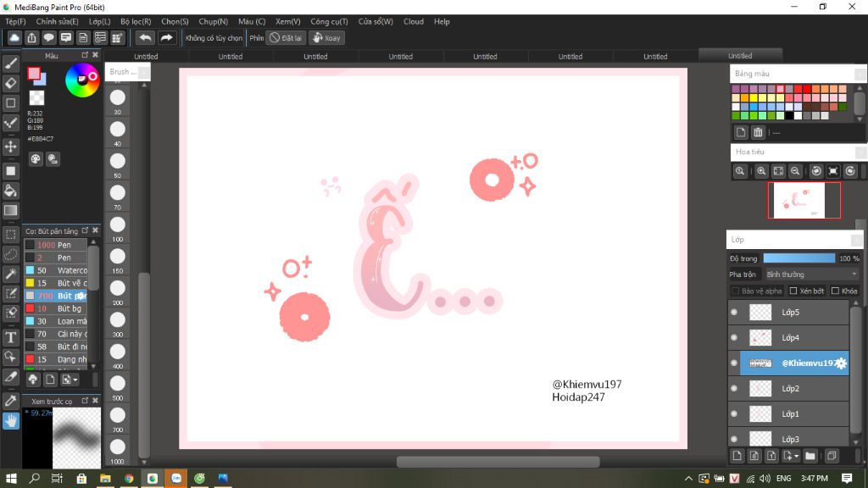Open the Windows Start menu
This screenshot has width=868, height=488.
coord(11,479)
